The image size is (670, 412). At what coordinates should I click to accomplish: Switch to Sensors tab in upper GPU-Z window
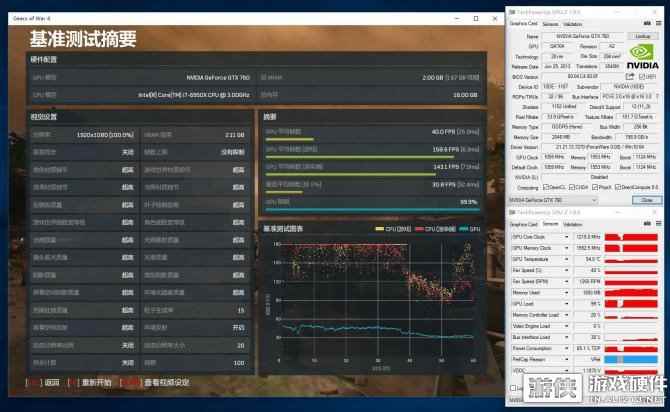point(550,24)
